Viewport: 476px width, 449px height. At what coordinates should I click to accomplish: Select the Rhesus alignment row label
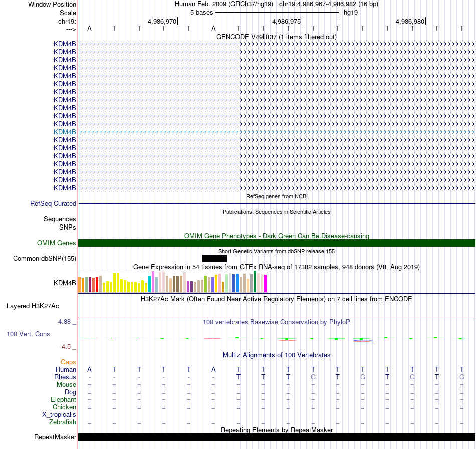click(x=65, y=377)
